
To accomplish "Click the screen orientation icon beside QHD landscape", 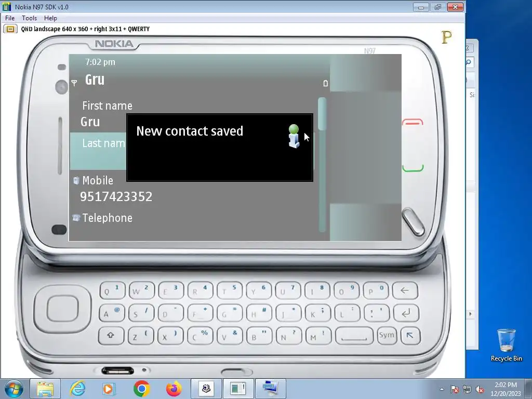I will [10, 29].
